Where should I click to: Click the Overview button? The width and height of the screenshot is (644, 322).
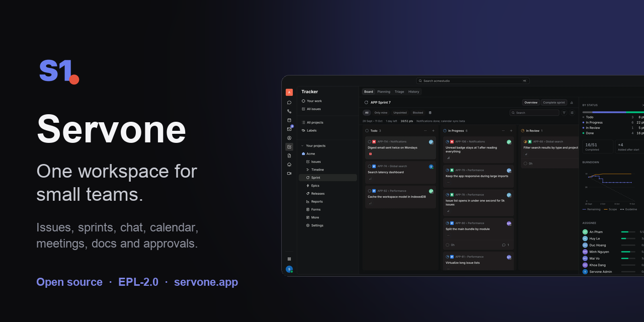[531, 103]
